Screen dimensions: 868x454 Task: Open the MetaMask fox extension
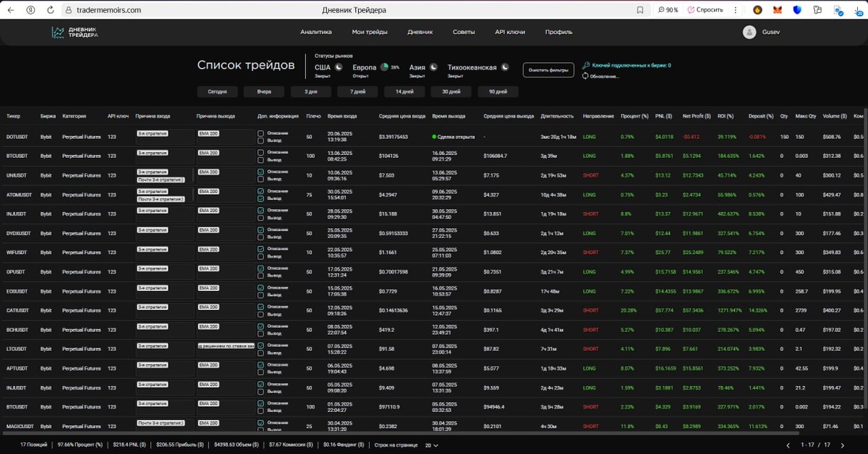[x=778, y=10]
